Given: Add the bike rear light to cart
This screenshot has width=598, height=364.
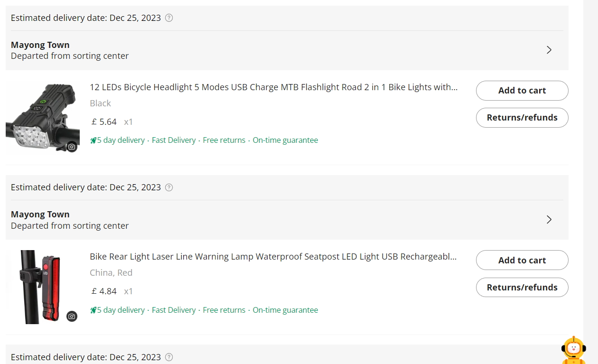Looking at the screenshot, I should click(522, 260).
